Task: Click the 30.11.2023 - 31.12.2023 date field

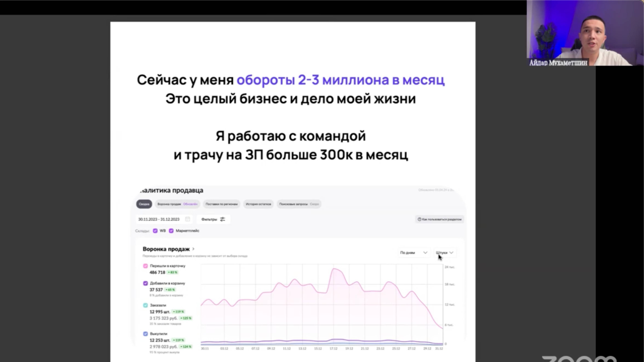Action: pos(159,219)
